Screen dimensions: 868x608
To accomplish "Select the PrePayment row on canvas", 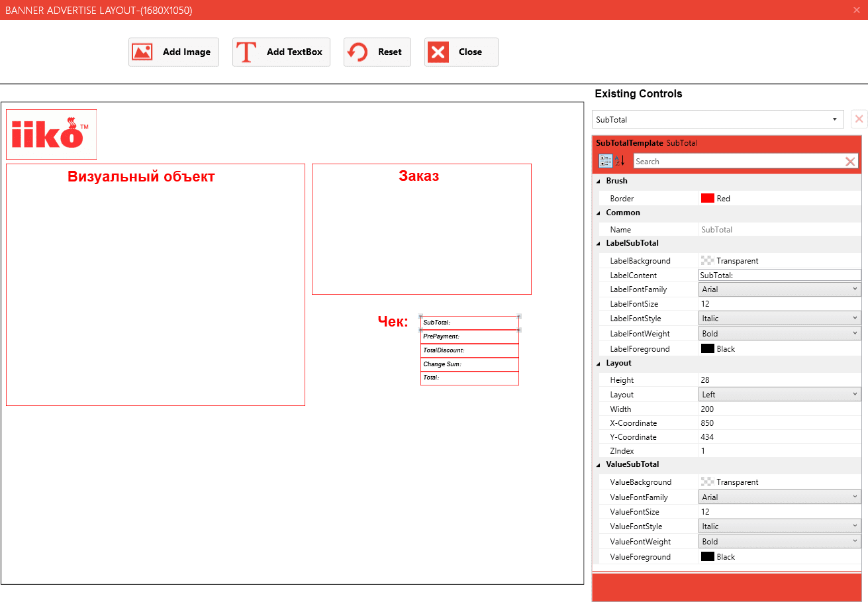I will 469,336.
